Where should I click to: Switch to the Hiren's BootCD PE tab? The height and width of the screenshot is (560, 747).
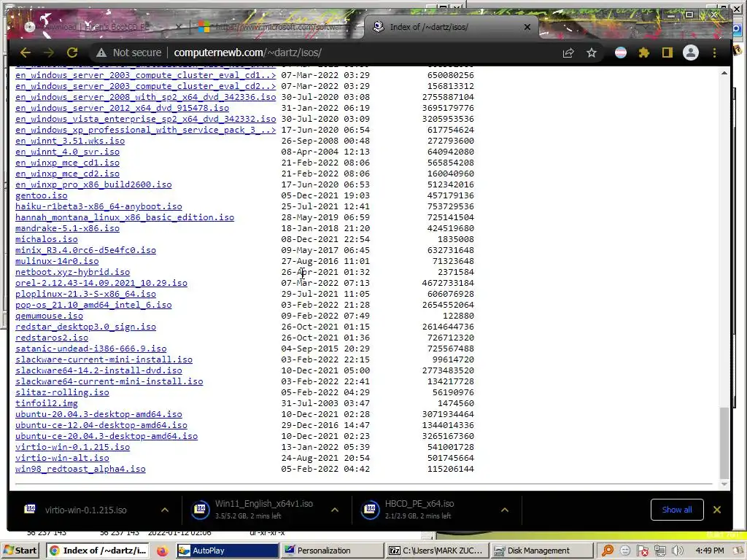(102, 27)
